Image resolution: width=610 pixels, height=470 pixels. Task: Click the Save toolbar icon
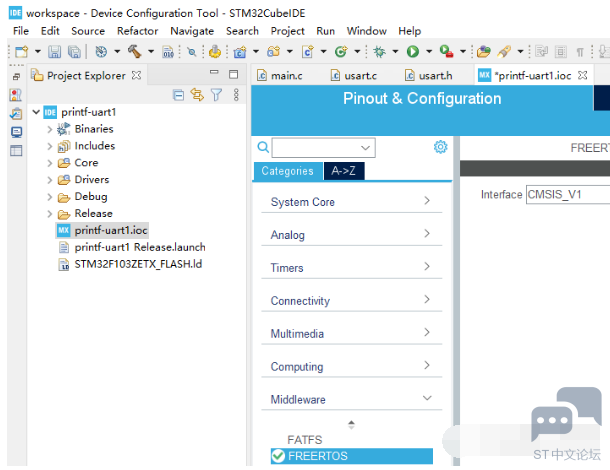pyautogui.click(x=54, y=51)
